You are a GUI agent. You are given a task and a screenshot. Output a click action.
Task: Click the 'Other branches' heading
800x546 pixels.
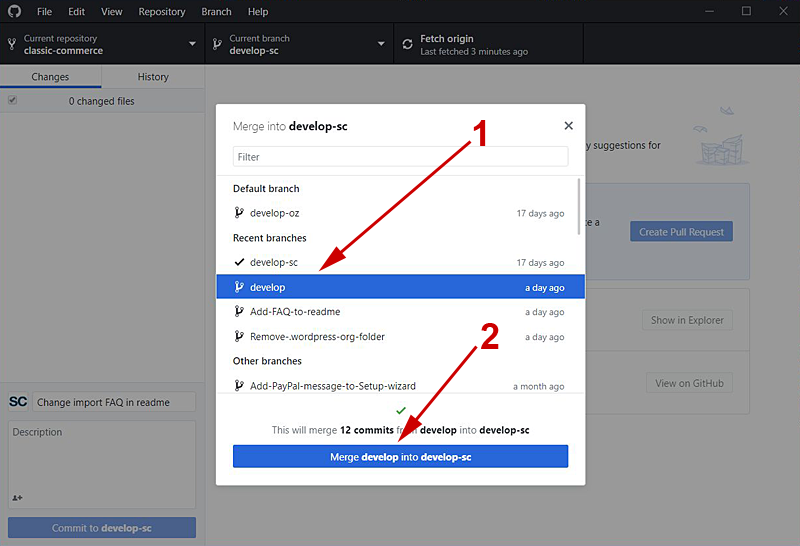(267, 361)
